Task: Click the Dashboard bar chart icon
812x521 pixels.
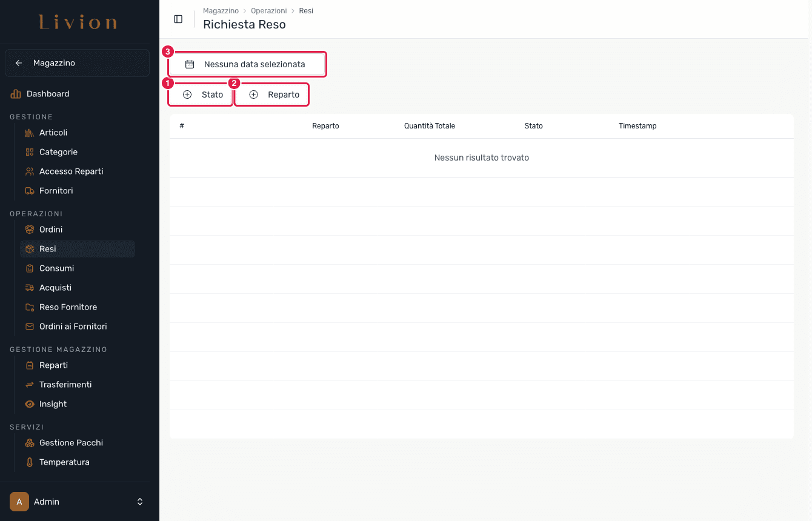Action: (x=16, y=94)
